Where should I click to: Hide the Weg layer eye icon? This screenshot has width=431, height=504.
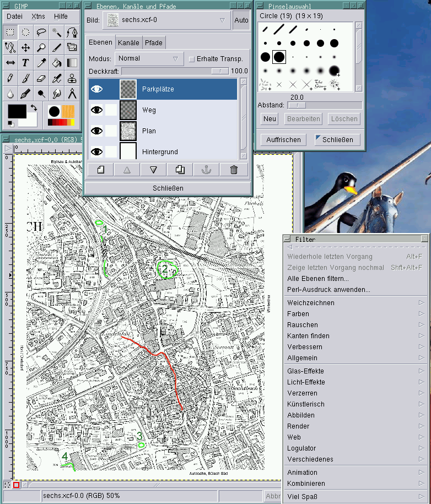coord(97,110)
